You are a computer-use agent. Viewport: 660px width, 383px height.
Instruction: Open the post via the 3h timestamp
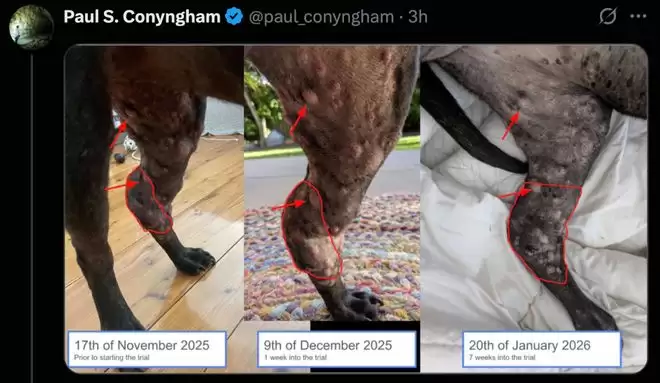(x=418, y=17)
